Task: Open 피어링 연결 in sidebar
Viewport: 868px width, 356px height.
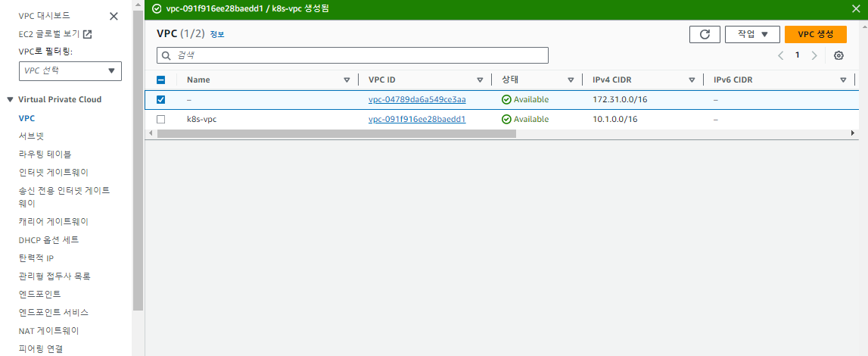Action: (40, 348)
